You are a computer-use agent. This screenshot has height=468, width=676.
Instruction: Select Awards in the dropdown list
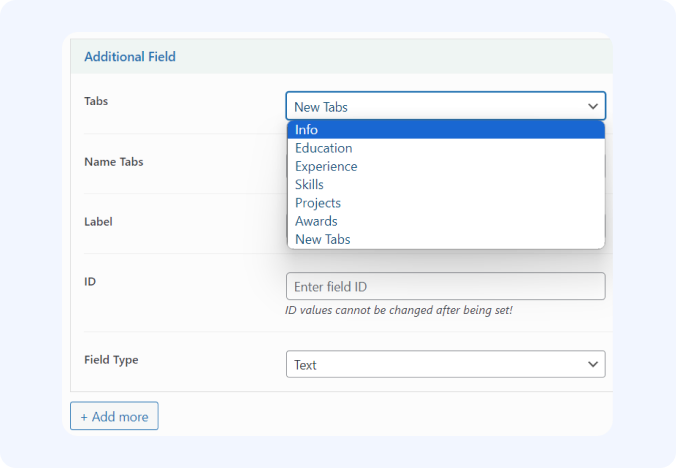pos(446,221)
